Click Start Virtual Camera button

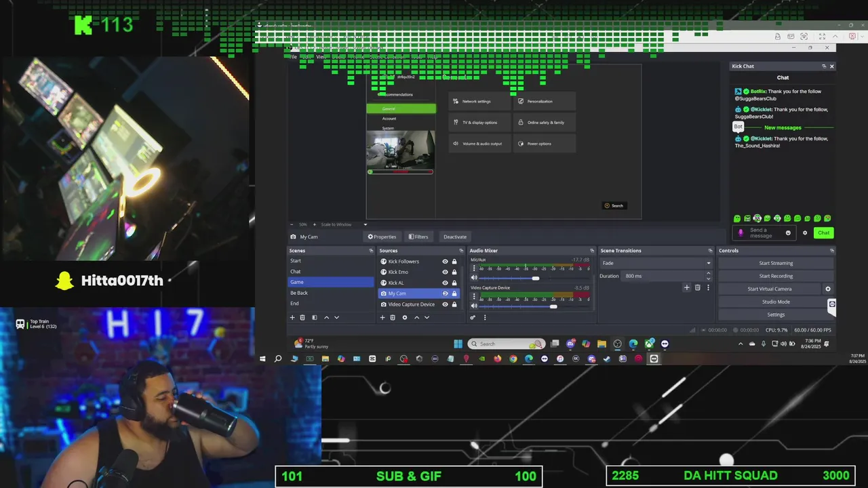(770, 289)
